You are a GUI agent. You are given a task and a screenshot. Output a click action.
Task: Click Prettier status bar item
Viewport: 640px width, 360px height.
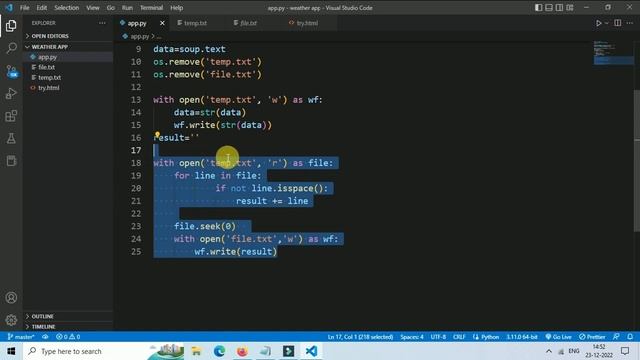pyautogui.click(x=592, y=337)
